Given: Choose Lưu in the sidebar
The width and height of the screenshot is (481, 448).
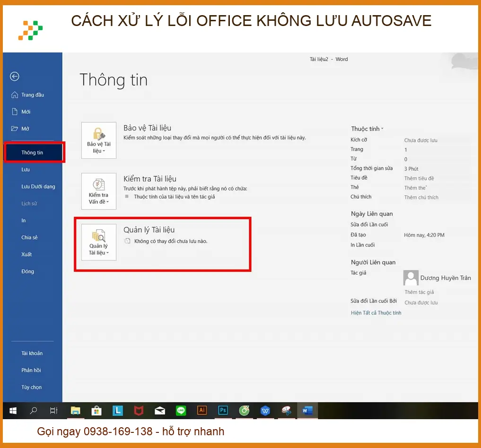Looking at the screenshot, I should 26,170.
